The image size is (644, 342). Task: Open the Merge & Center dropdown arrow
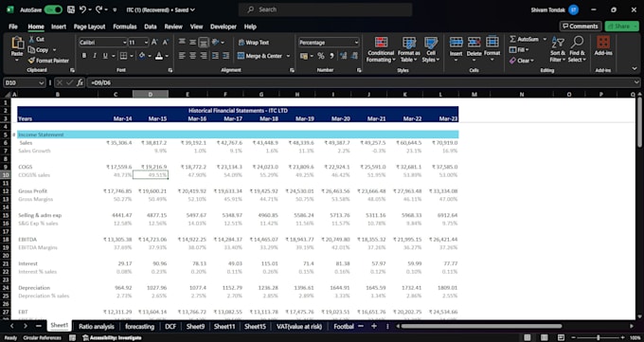(288, 56)
